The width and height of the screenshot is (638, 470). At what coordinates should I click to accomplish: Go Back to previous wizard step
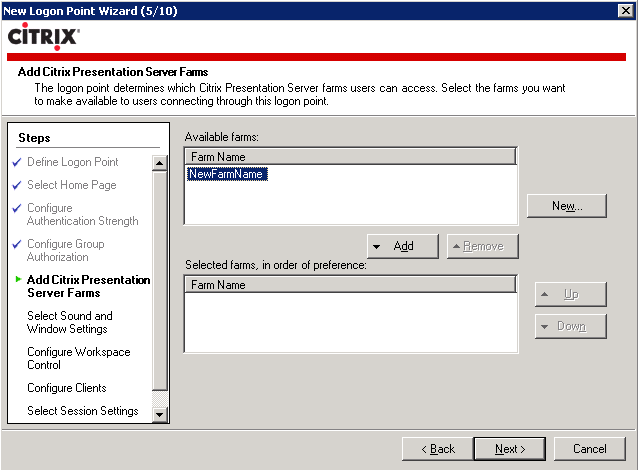438,449
